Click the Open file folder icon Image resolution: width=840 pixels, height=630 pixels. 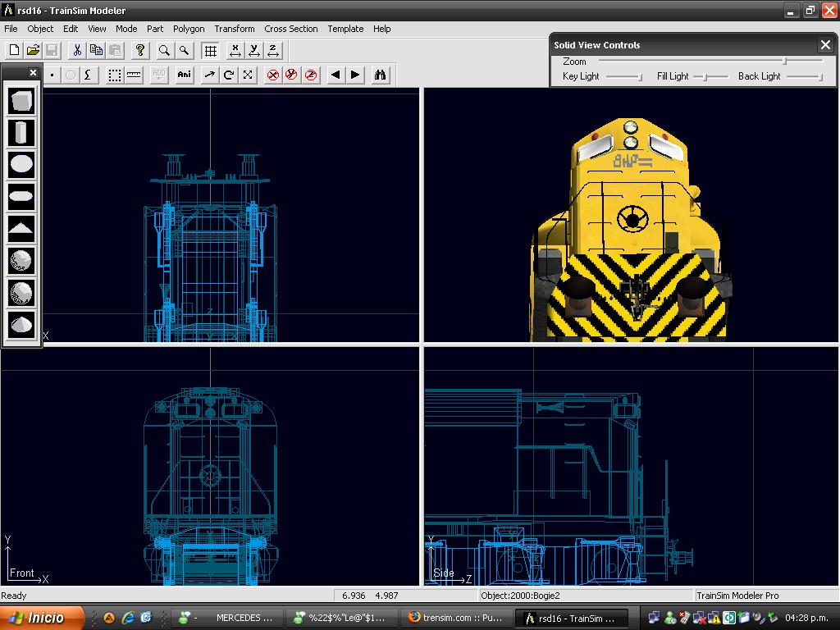pos(33,51)
